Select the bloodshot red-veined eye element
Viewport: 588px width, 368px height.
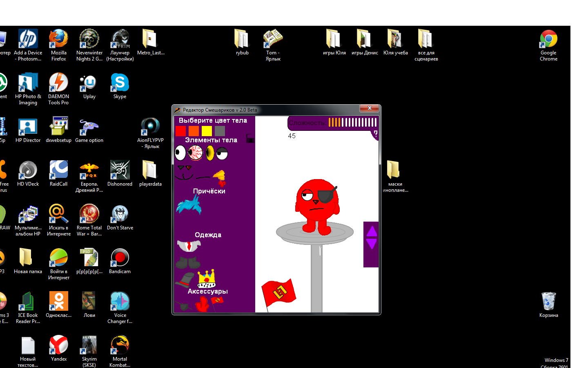point(195,153)
